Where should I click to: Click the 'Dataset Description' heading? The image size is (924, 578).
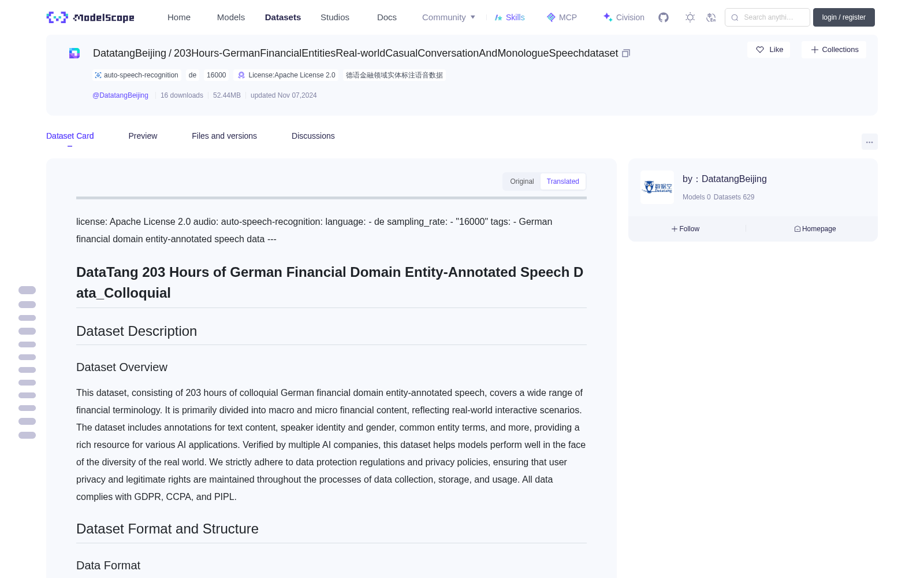136,331
